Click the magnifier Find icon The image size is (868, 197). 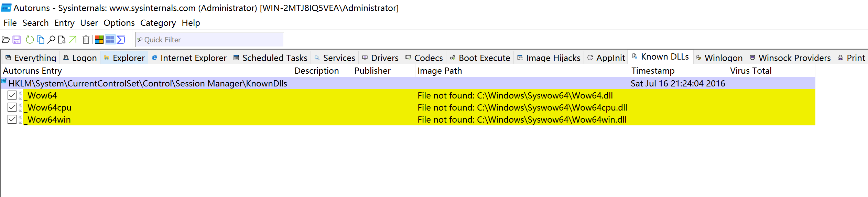[51, 40]
